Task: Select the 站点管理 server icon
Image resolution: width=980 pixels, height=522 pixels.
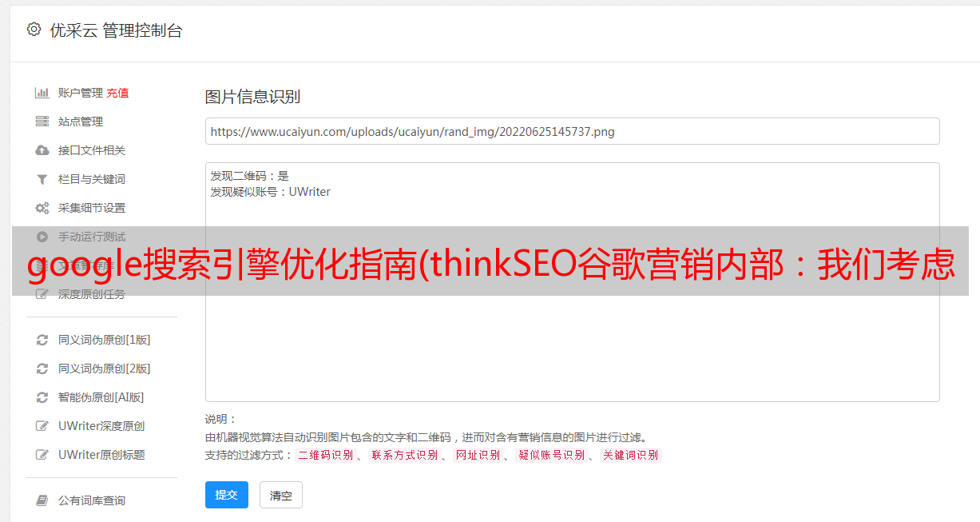Action: [x=42, y=122]
